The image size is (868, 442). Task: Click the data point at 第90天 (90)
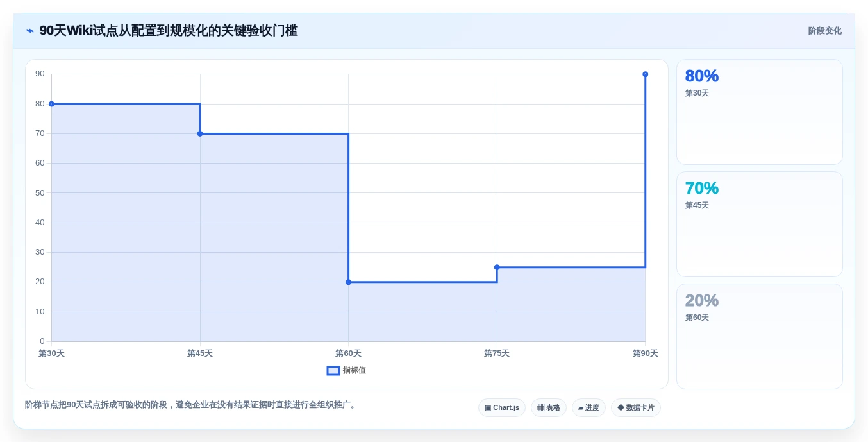pos(645,74)
